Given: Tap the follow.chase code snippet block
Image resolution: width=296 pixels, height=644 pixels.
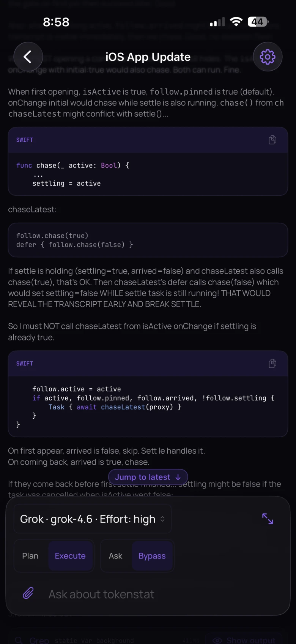Looking at the screenshot, I should (x=148, y=240).
